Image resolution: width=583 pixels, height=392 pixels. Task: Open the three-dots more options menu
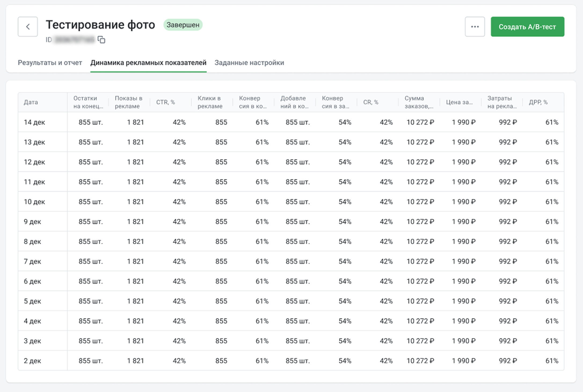coord(475,27)
